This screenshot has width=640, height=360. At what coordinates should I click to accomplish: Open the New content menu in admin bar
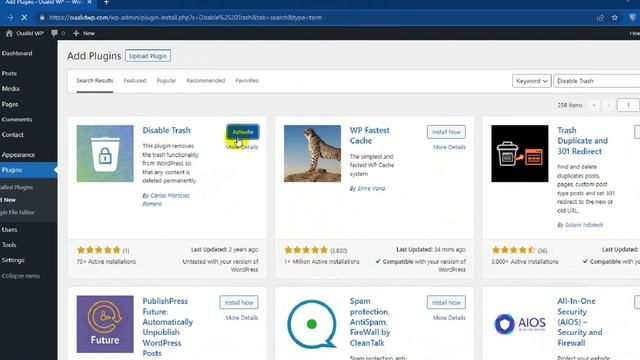tap(84, 33)
